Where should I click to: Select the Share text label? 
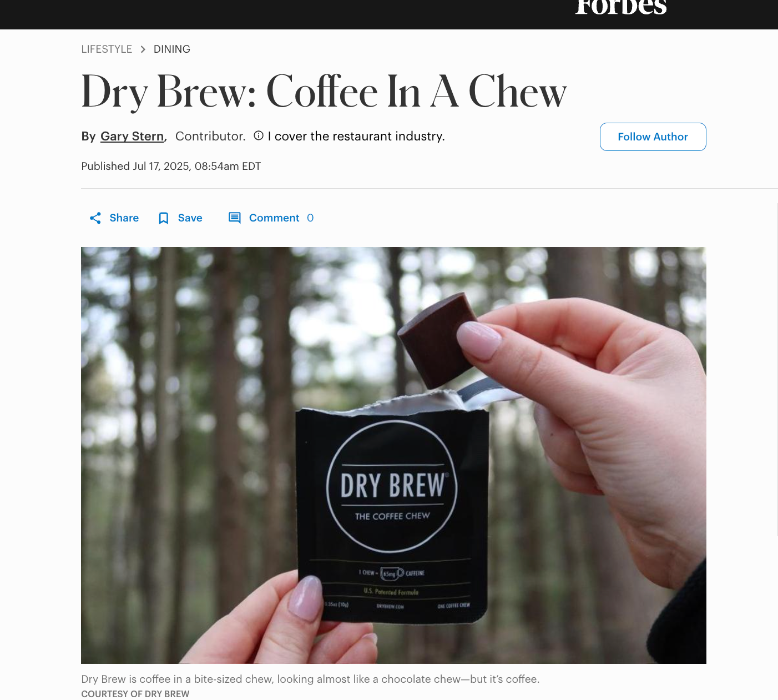pos(124,218)
